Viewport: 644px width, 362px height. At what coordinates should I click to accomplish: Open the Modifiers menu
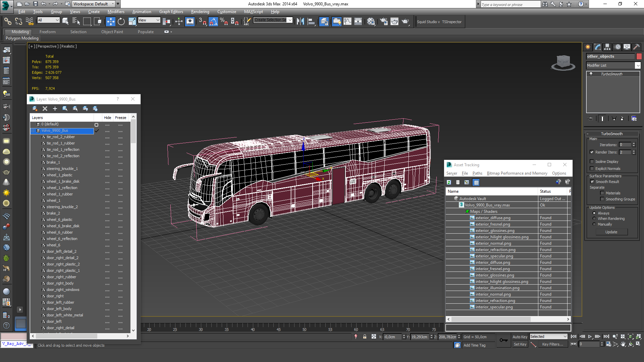pos(116,12)
